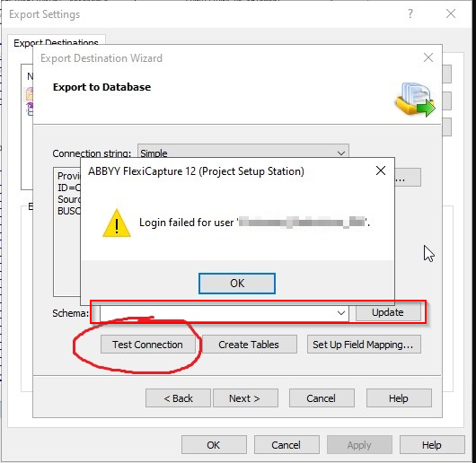Click the yellow warning triangle icon
The image size is (476, 463).
pyautogui.click(x=117, y=223)
